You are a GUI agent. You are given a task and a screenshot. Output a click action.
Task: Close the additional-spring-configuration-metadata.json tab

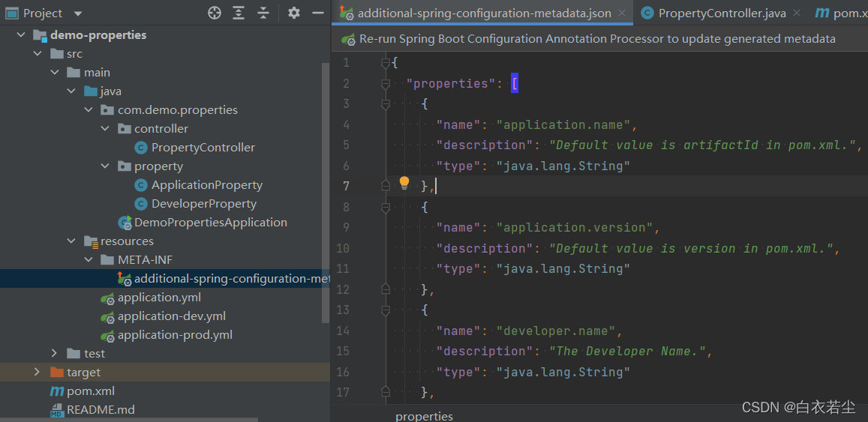[x=622, y=13]
